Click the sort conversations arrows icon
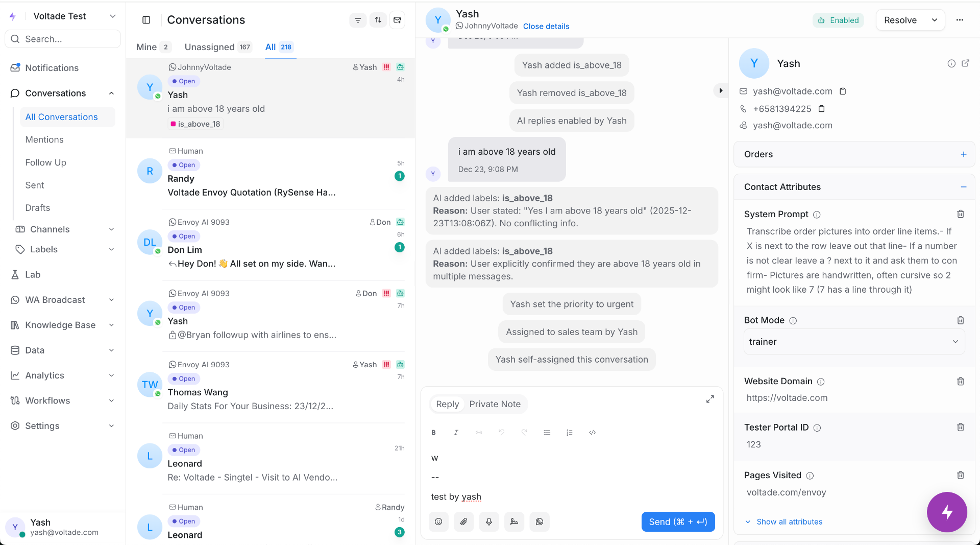 pos(378,20)
